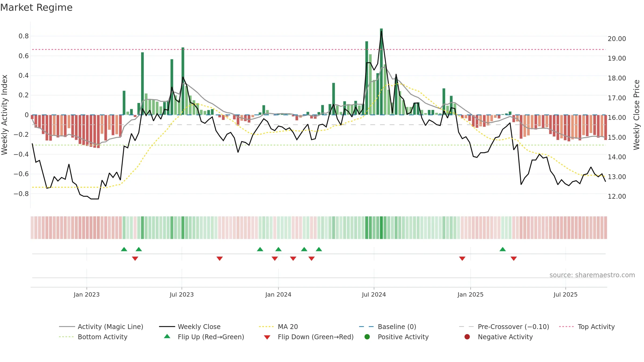Click the dark red Negative Activity circle icon

click(x=467, y=337)
